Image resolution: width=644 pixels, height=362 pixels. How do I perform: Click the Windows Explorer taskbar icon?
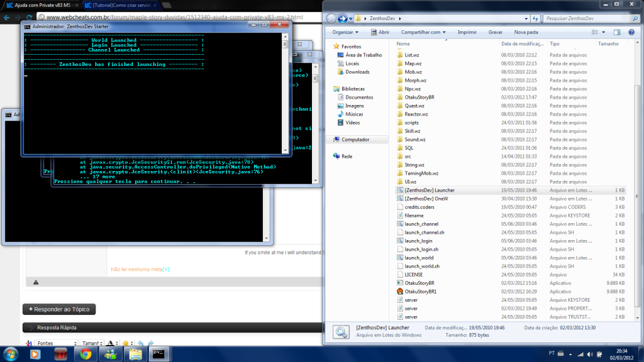coord(135,354)
